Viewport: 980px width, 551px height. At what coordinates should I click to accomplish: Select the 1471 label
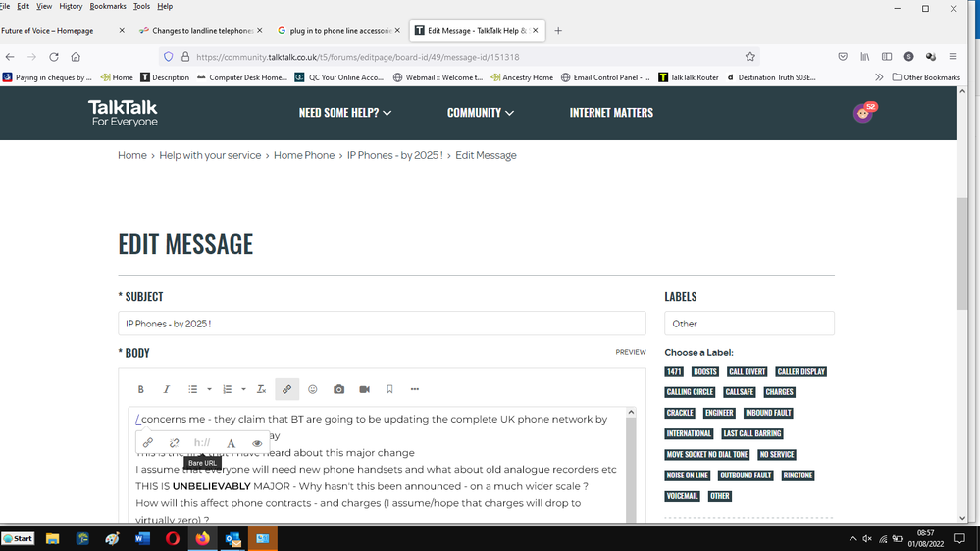[674, 371]
